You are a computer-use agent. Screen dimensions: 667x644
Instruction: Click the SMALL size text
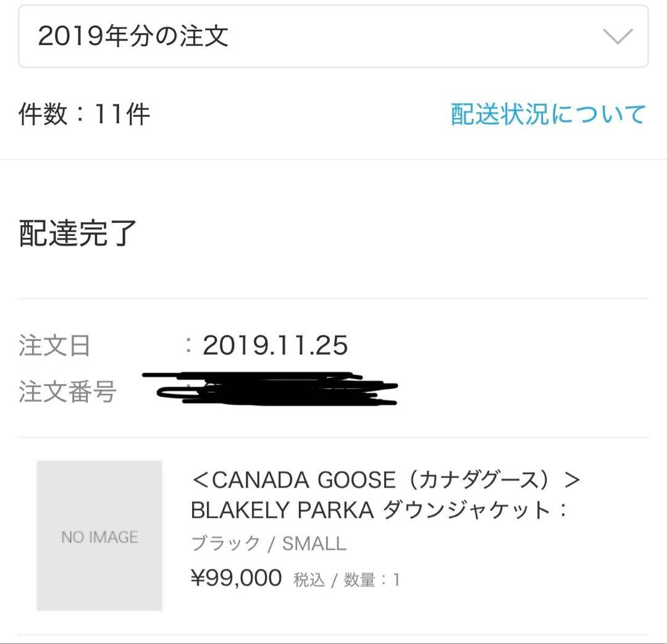coord(314,544)
